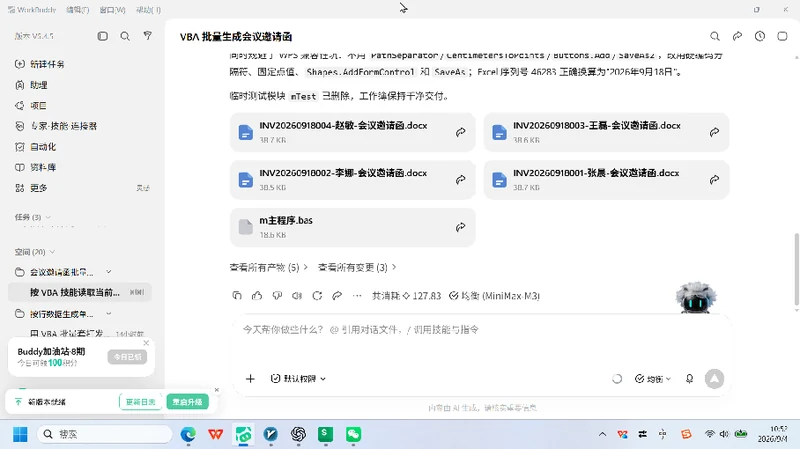Viewport: 800px width, 449px height.
Task: Expand the 按行数据生成 space folder chevron
Action: pos(109,314)
